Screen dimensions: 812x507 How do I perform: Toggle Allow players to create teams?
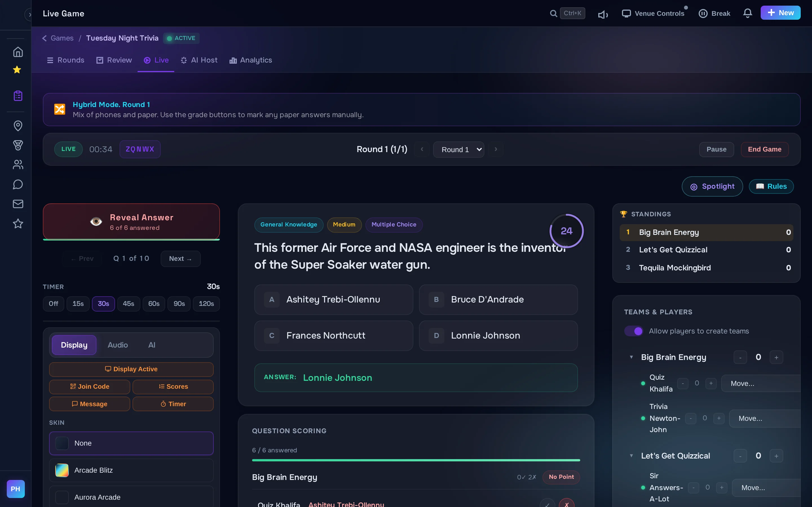tap(633, 331)
